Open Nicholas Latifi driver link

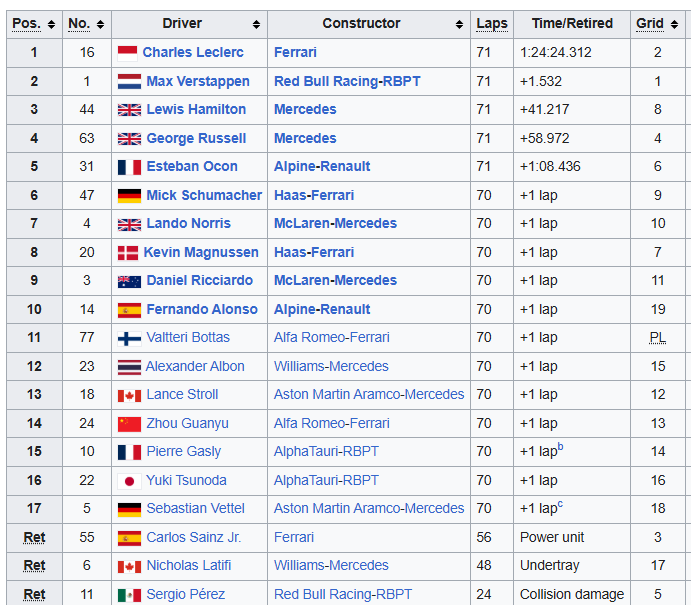(x=189, y=565)
